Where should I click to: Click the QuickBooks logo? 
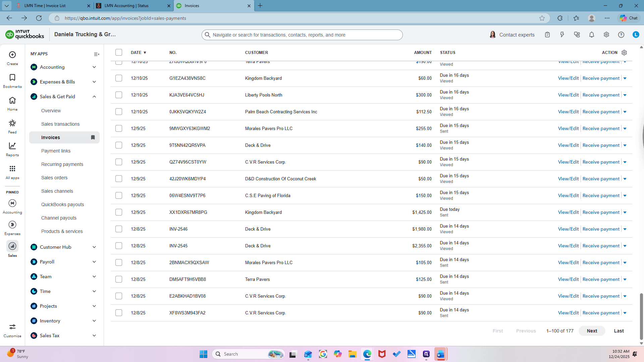pos(25,34)
